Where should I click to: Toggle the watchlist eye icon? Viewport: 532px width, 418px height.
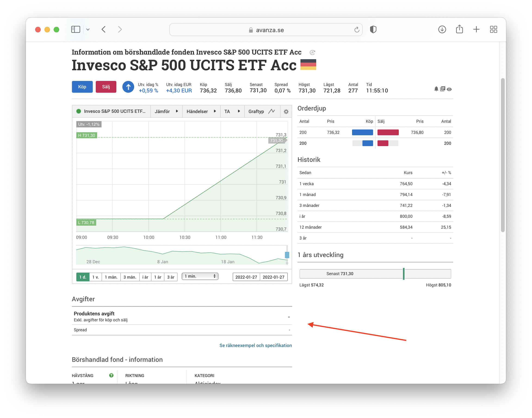(x=449, y=89)
